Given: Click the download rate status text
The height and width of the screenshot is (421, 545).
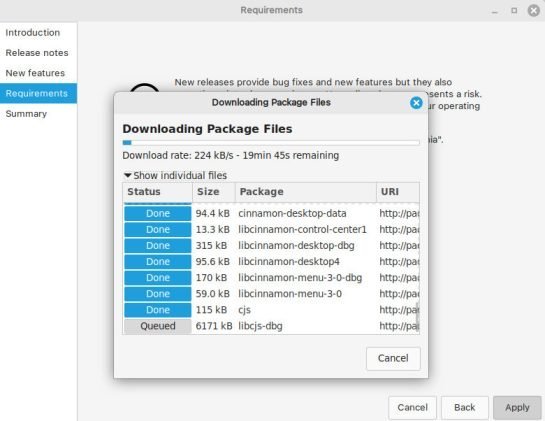Looking at the screenshot, I should pyautogui.click(x=230, y=155).
